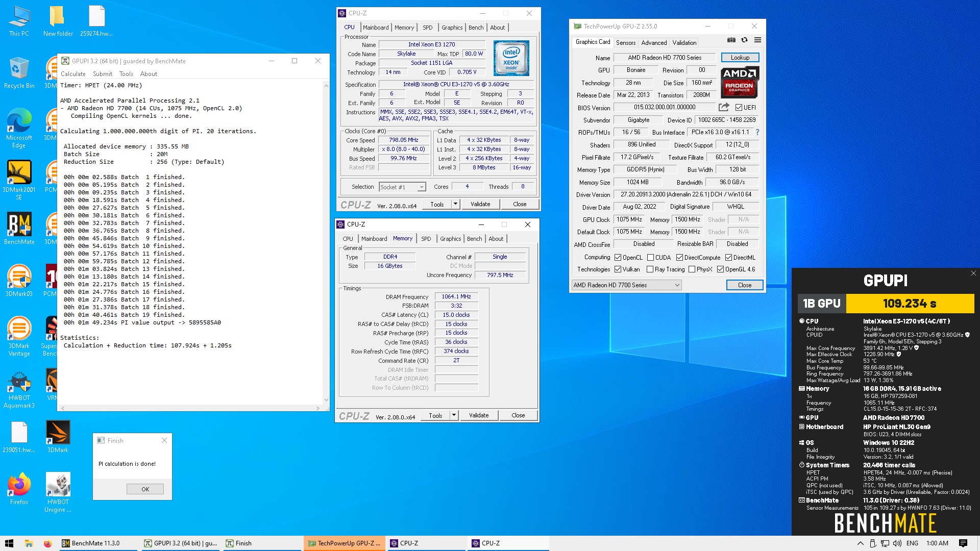Toggle the Ray Tracing checkbox
Image resolution: width=980 pixels, height=551 pixels.
click(x=650, y=269)
